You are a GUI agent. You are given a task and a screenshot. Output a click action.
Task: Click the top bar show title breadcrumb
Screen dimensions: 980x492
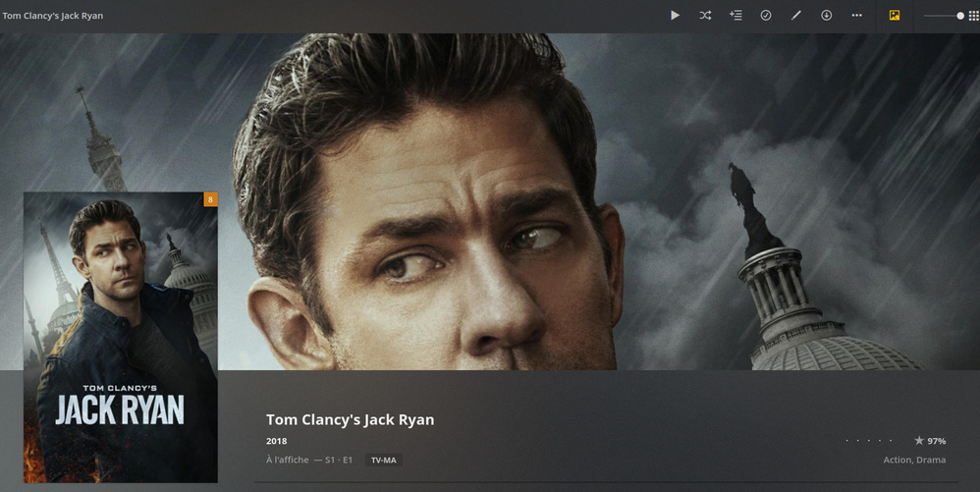coord(52,16)
